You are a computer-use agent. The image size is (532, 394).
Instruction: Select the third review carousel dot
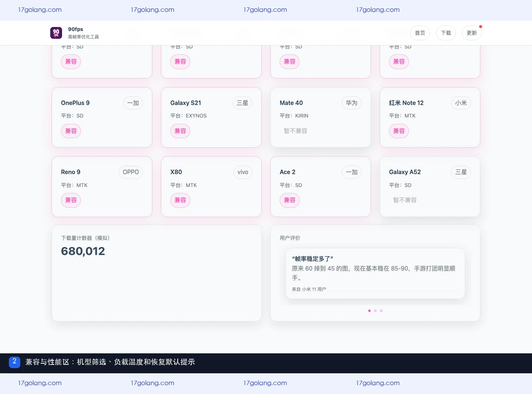381,311
